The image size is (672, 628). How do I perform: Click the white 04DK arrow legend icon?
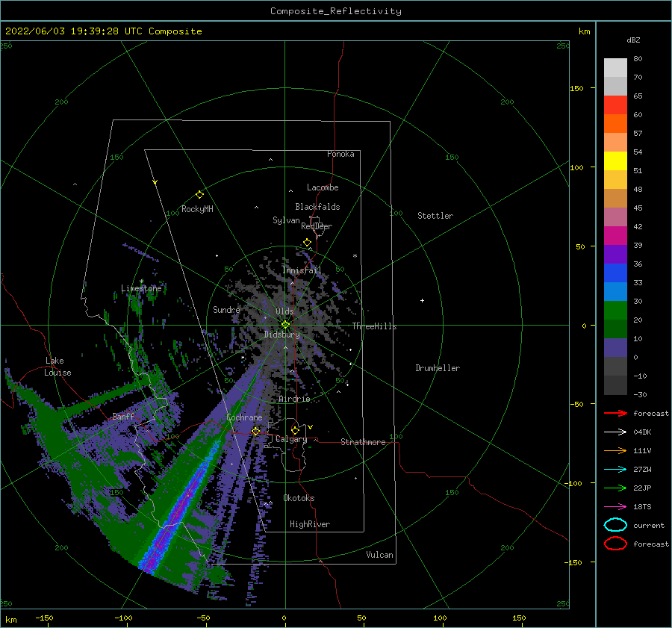pos(615,432)
